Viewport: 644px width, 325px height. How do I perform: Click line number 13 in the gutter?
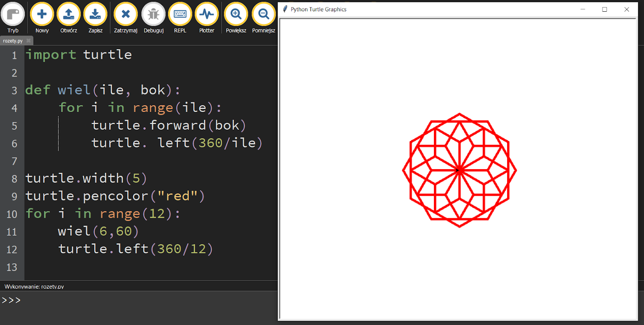(12, 267)
